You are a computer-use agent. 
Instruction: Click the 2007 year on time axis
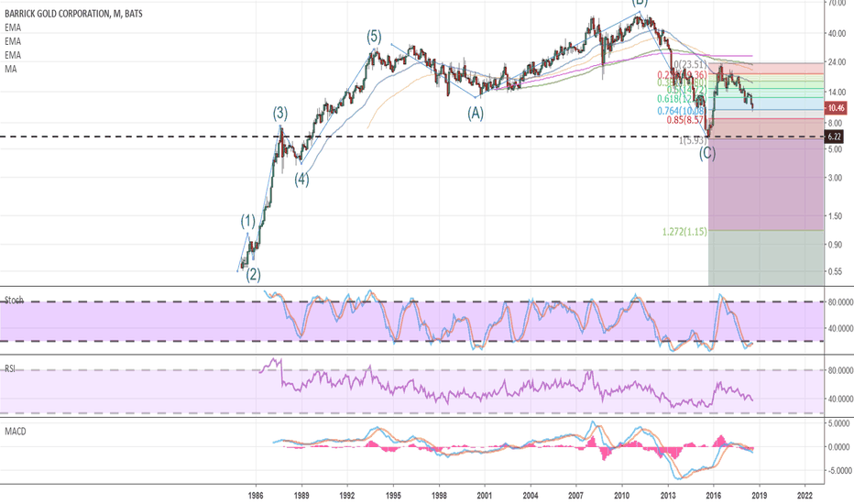[x=576, y=495]
